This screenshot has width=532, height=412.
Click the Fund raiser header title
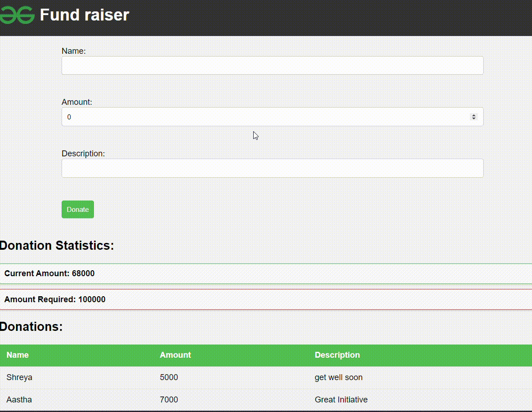[x=84, y=15]
